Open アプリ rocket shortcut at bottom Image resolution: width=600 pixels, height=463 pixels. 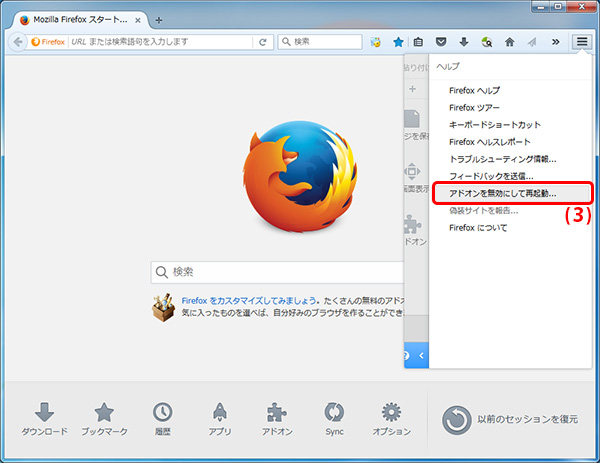coord(220,419)
